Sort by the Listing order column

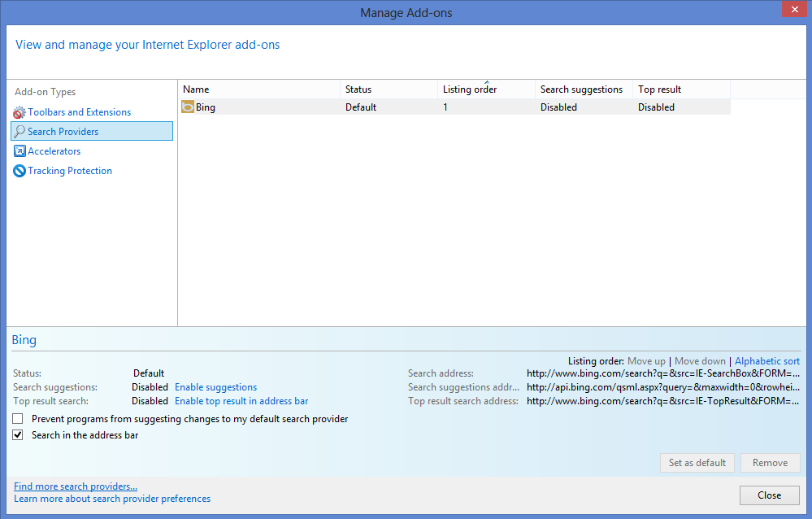click(486, 89)
